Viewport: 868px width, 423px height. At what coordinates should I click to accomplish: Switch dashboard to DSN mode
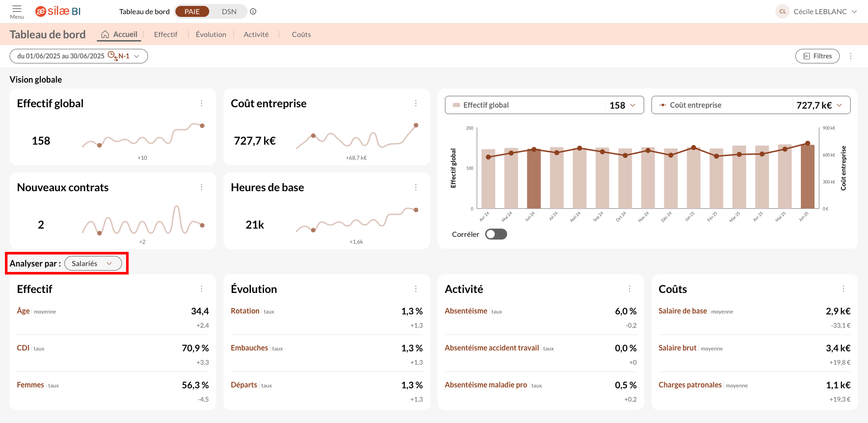point(229,11)
